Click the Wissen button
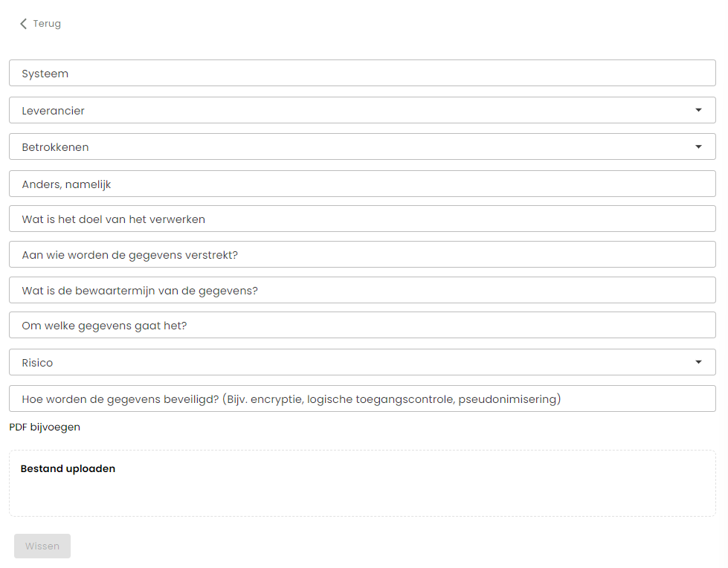Viewport: 728px width, 568px height. click(x=42, y=546)
